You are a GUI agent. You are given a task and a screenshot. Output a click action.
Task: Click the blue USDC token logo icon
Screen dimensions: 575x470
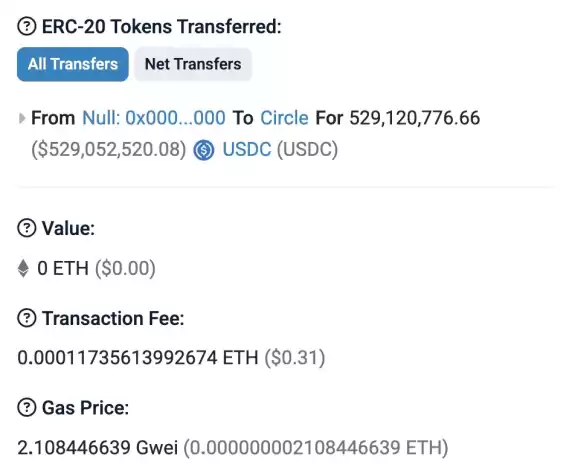pyautogui.click(x=204, y=150)
